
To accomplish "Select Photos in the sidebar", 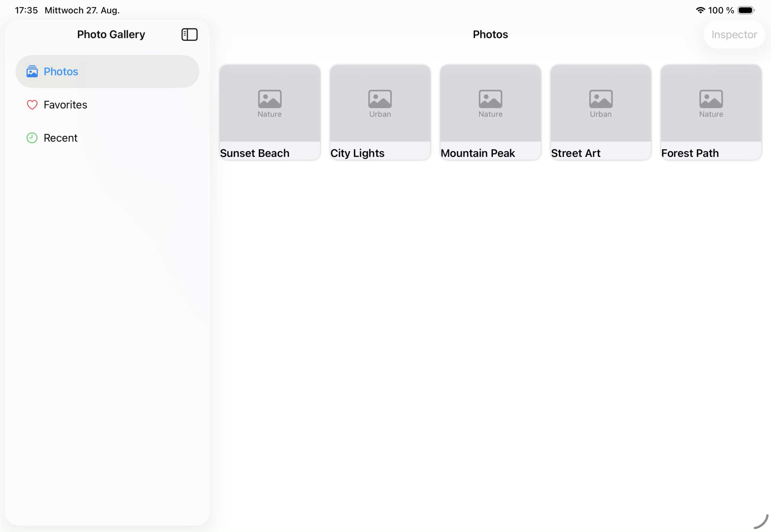I will pos(107,71).
